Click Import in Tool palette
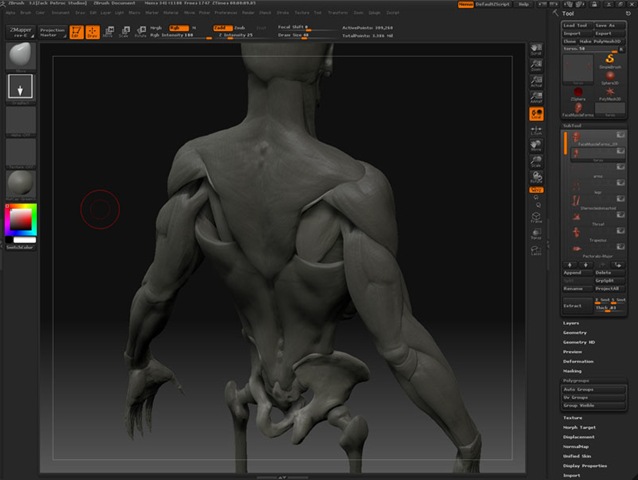This screenshot has width=638, height=480. click(x=577, y=33)
